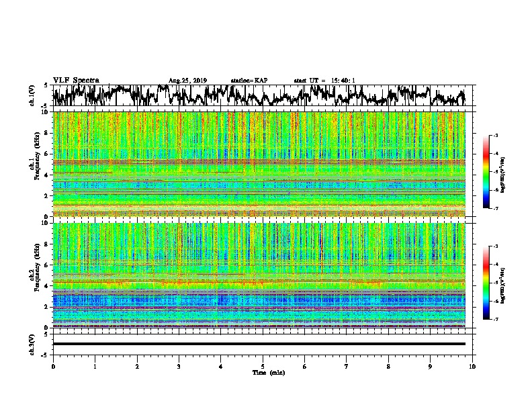Click the "Time (min)" axis title
This screenshot has height=411, width=532.
tap(269, 373)
